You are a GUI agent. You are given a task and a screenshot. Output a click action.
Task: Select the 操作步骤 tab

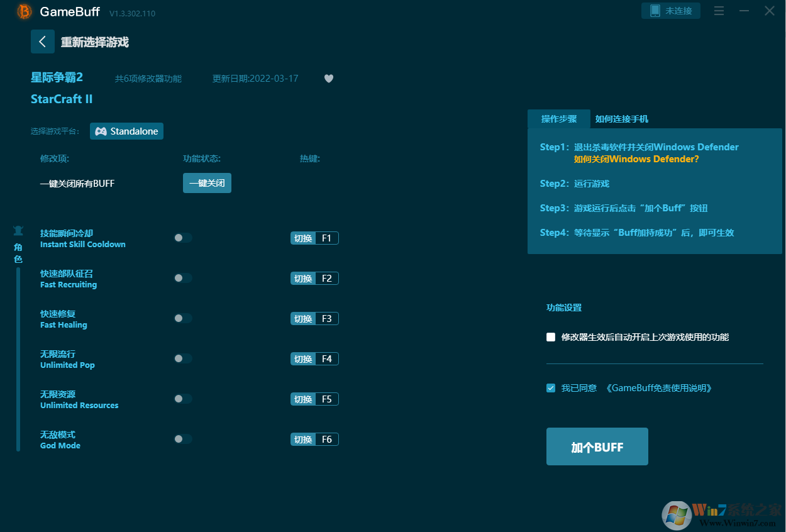tap(558, 119)
